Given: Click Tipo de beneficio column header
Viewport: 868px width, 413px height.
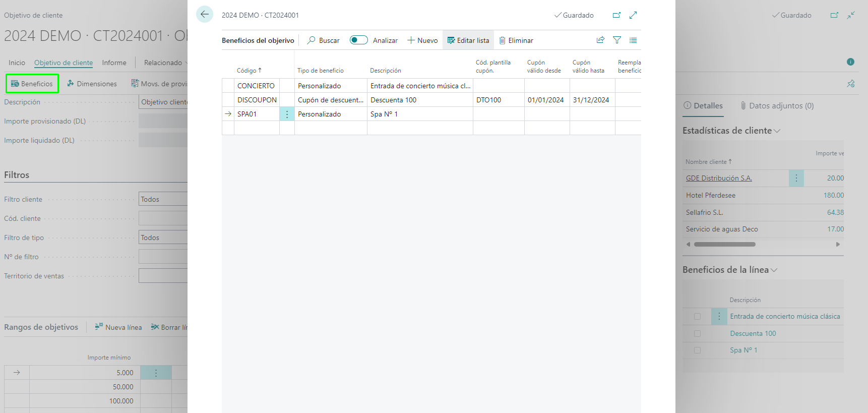Looking at the screenshot, I should [x=321, y=71].
